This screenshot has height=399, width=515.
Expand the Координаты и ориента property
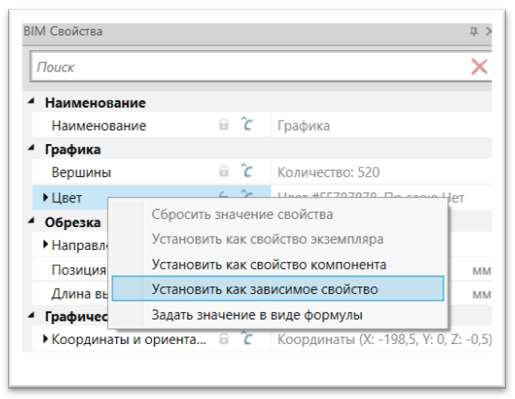tap(46, 339)
